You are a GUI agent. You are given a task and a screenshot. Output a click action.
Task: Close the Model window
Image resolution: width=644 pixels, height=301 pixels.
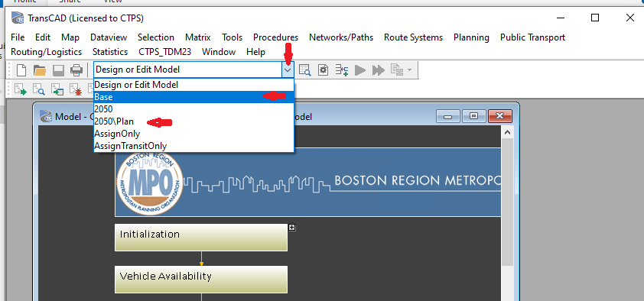coord(500,116)
